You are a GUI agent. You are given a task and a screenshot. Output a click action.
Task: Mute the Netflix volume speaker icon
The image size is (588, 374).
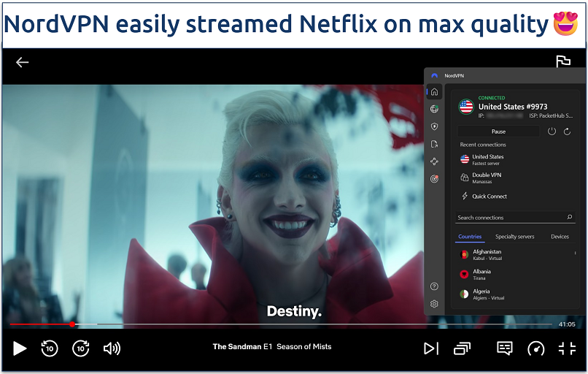[x=112, y=348]
